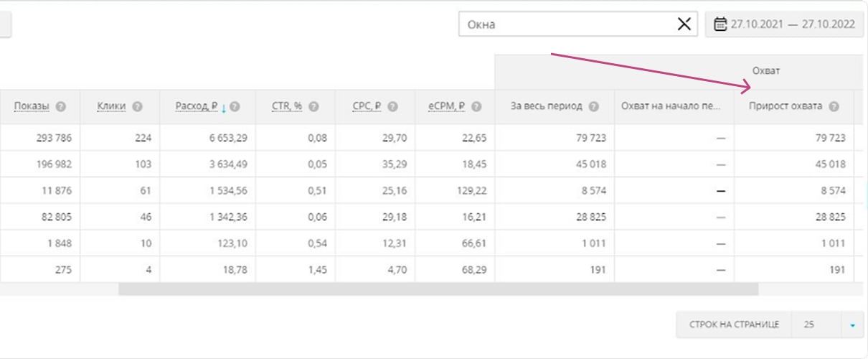This screenshot has width=868, height=359.
Task: Click the help icon beside За весь период
Action: 593,107
